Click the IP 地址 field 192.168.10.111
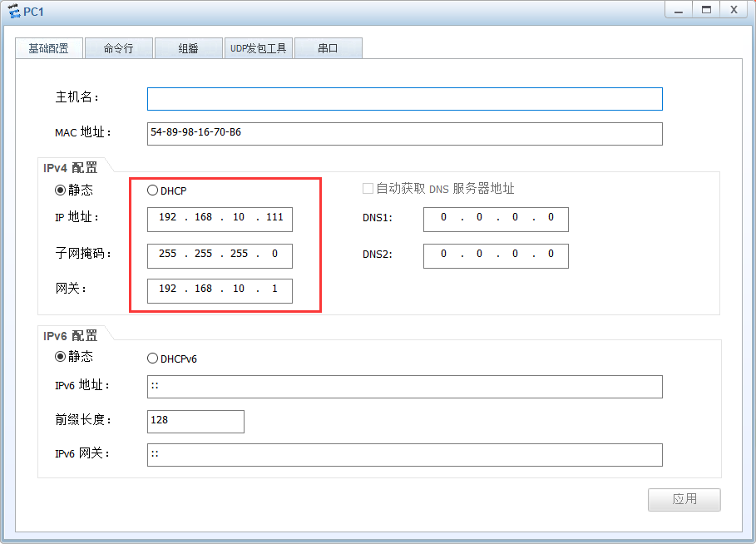This screenshot has width=756, height=544. 220,220
